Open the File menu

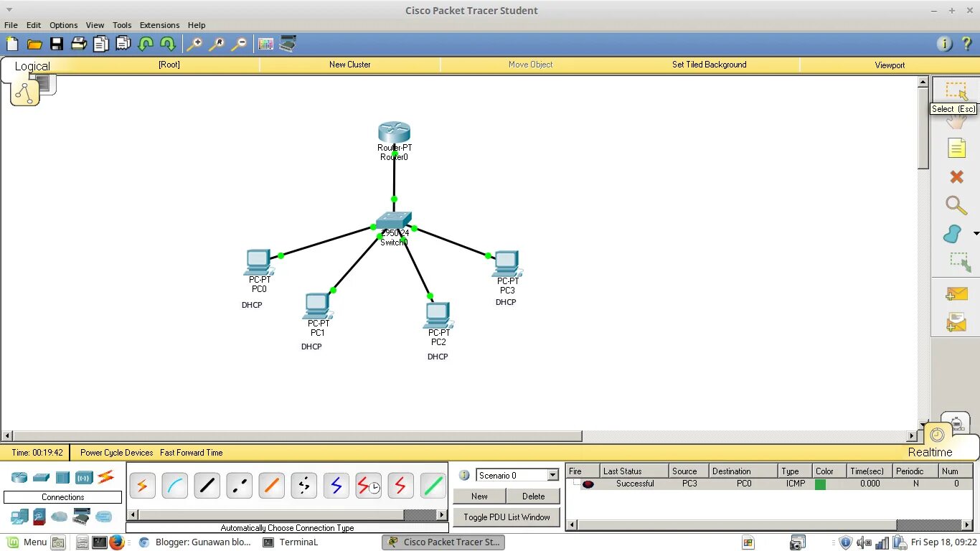coord(11,25)
